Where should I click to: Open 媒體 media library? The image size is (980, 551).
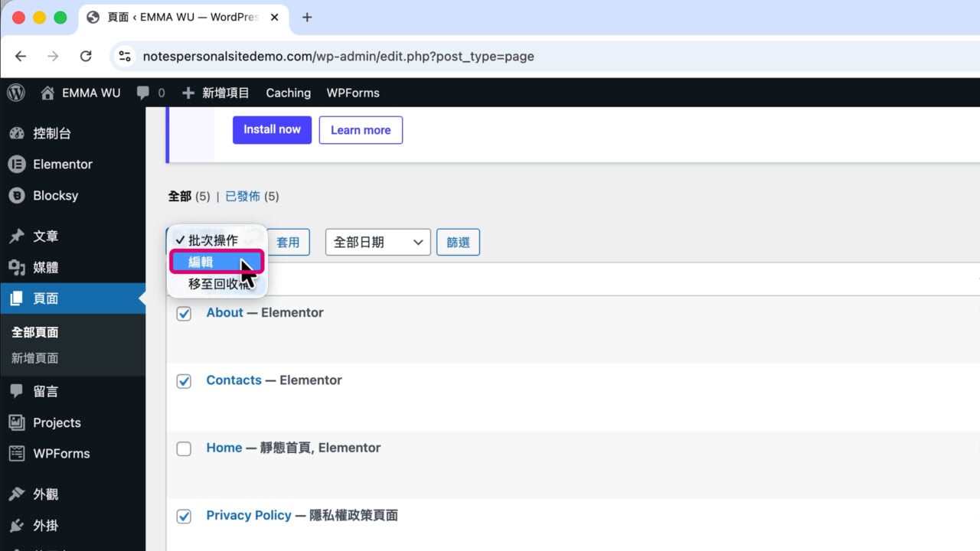73,268
